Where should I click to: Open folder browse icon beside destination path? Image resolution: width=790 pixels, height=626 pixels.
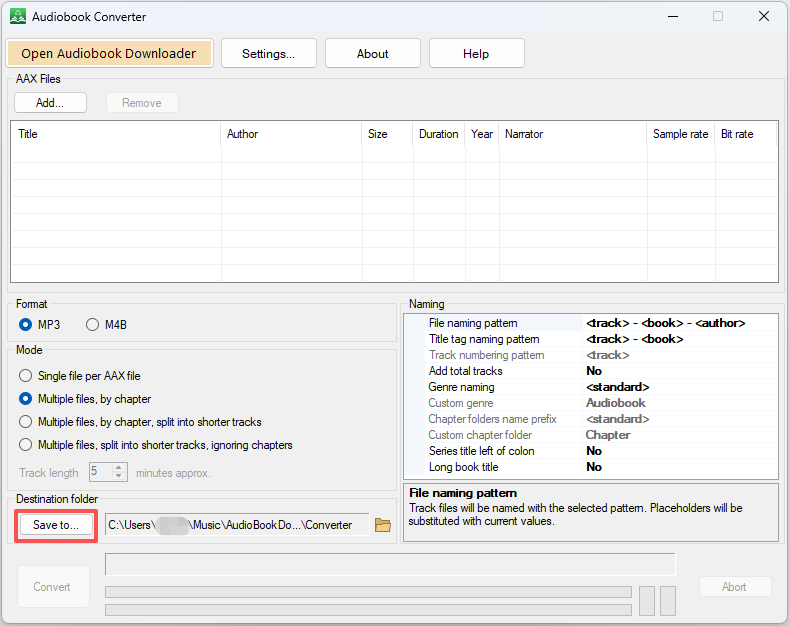coord(382,525)
